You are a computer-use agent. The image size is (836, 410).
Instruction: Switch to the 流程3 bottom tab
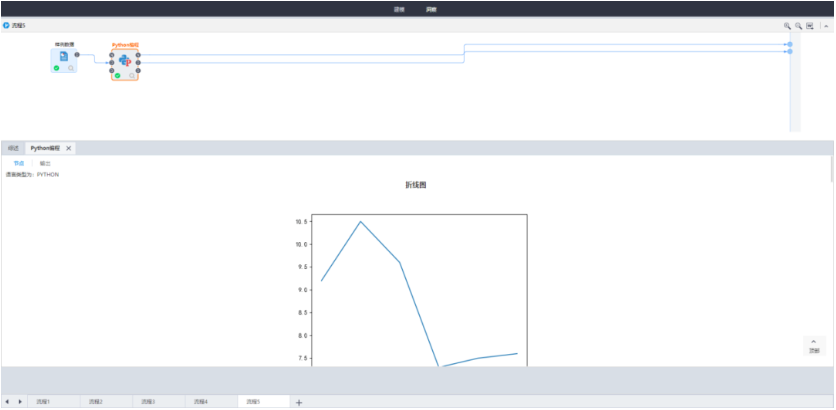[x=147, y=401]
